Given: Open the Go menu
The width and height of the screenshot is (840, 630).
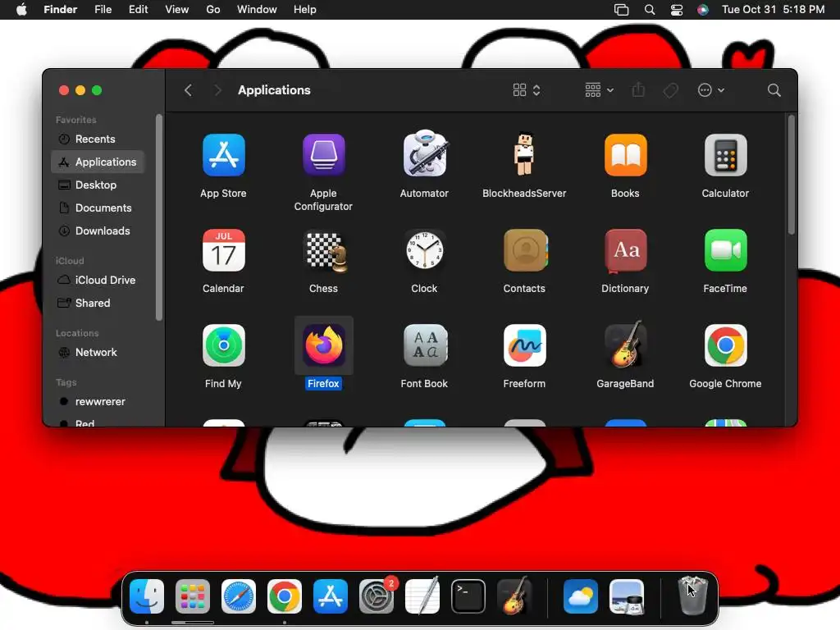Looking at the screenshot, I should coord(213,10).
